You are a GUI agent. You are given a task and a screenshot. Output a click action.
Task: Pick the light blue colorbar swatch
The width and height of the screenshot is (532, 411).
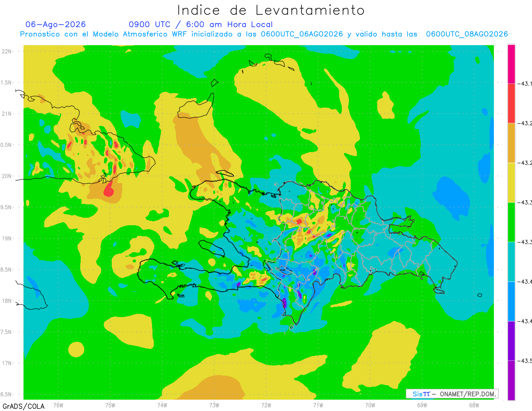(511, 301)
